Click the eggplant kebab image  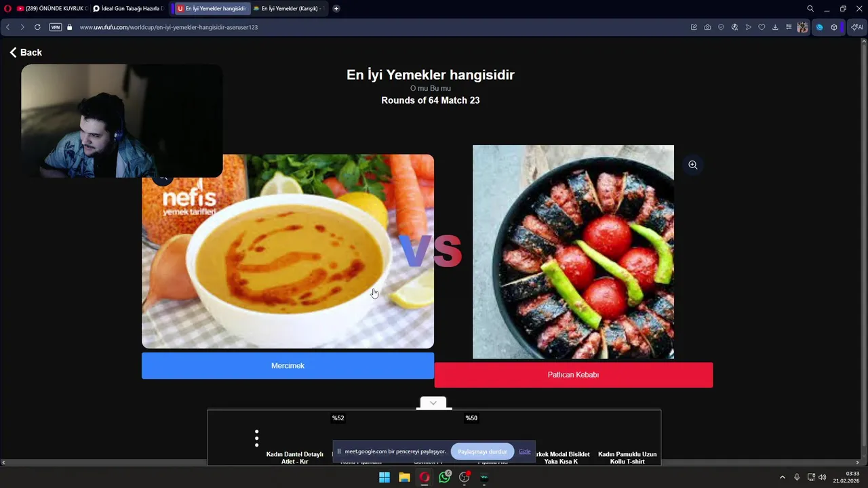573,251
